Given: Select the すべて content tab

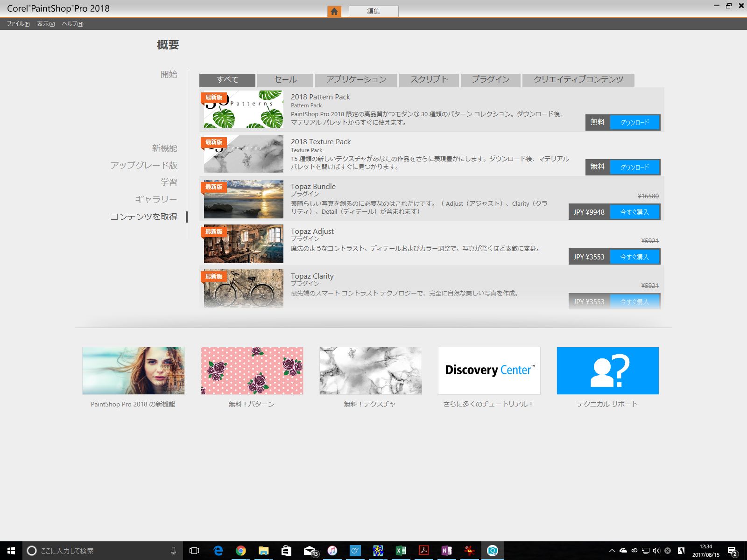Looking at the screenshot, I should (x=227, y=80).
